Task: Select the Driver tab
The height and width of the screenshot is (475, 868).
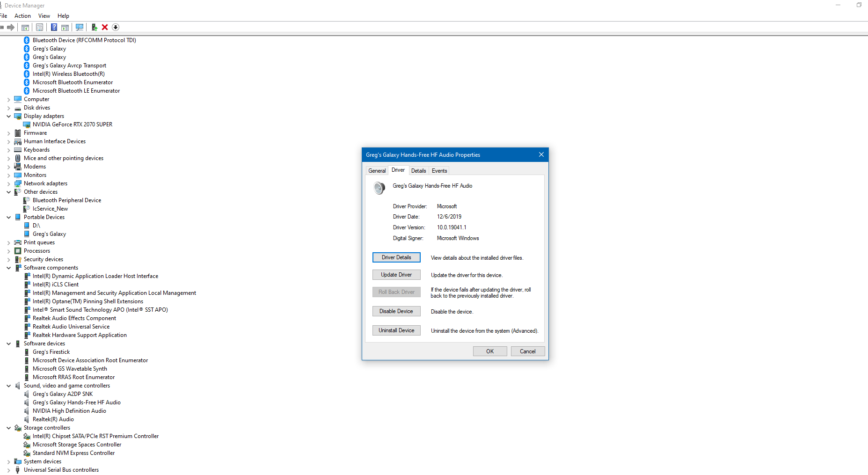Action: pos(398,170)
